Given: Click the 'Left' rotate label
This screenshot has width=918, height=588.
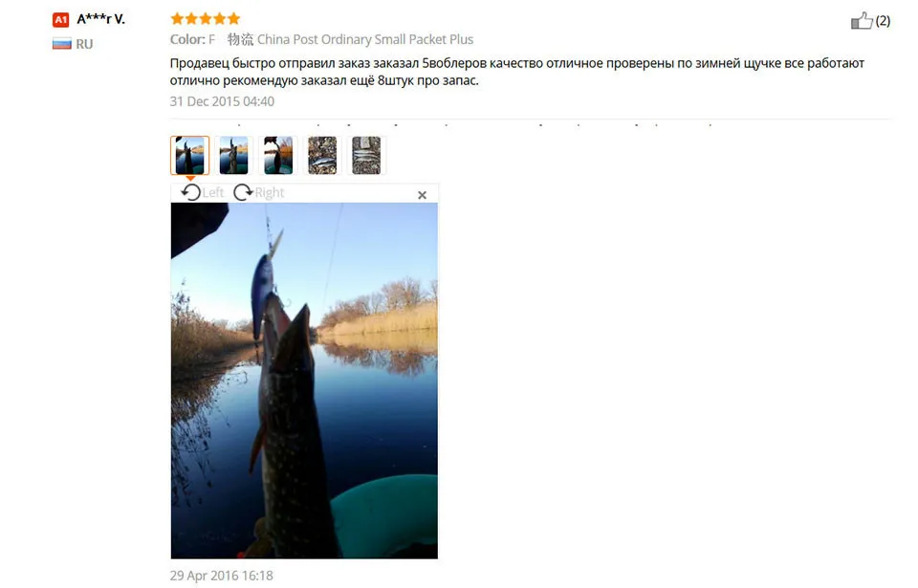Looking at the screenshot, I should [213, 193].
